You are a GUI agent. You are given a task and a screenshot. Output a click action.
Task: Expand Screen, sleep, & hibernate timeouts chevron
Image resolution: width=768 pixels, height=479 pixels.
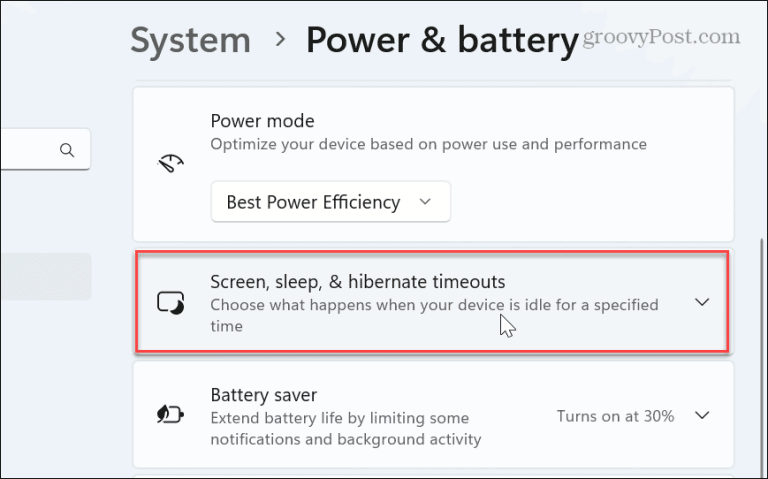pyautogui.click(x=702, y=302)
